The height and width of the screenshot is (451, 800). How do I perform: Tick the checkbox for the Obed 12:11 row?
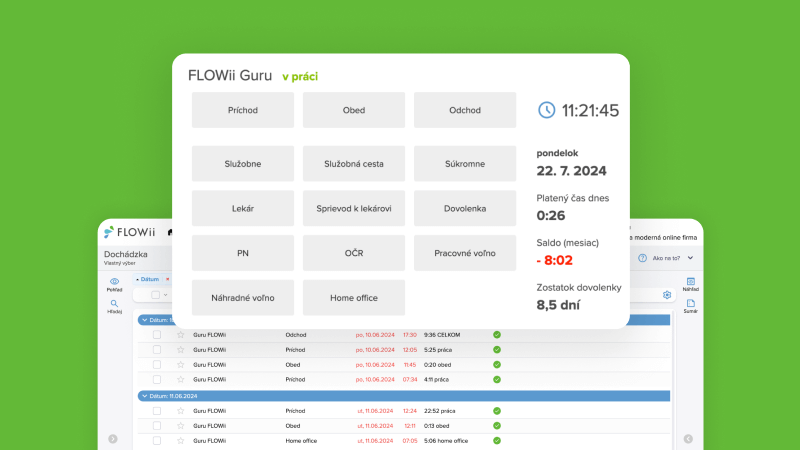coord(157,425)
